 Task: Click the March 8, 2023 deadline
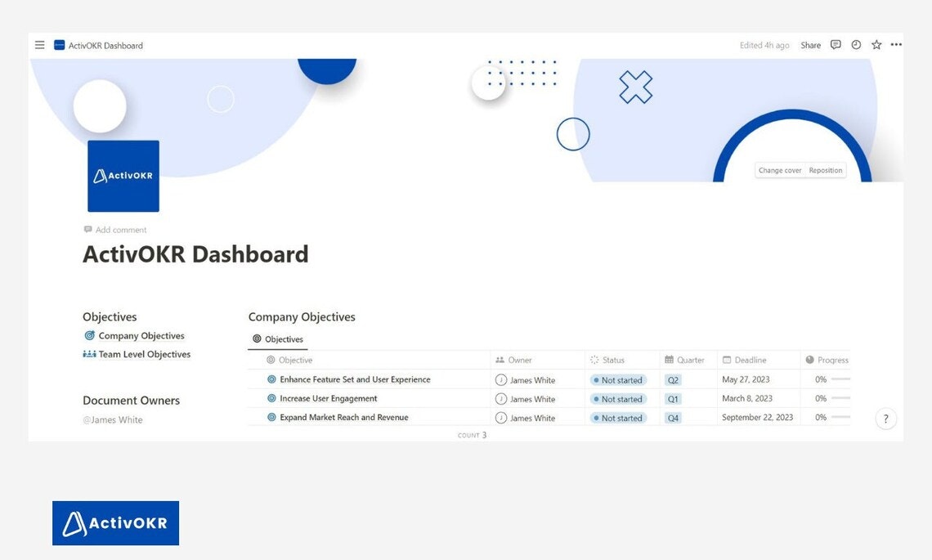click(x=747, y=398)
